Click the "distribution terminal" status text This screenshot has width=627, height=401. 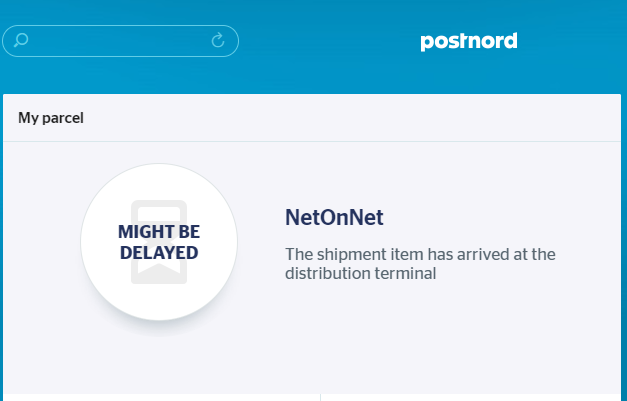click(361, 274)
